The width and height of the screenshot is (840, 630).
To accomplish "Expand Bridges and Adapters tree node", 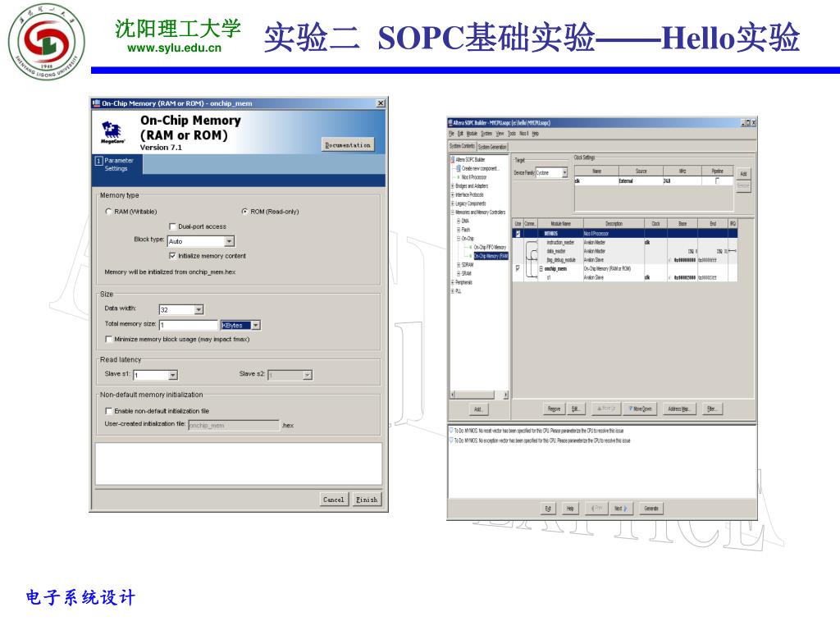I will pos(453,186).
